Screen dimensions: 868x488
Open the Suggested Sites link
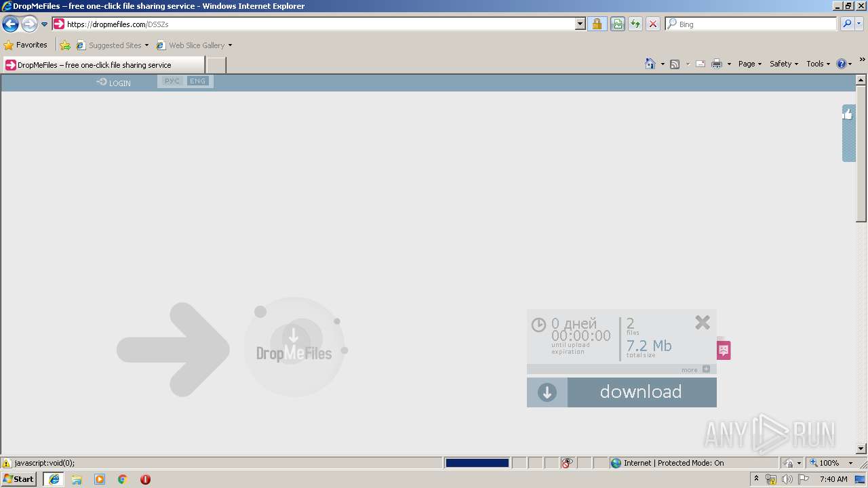coord(112,45)
